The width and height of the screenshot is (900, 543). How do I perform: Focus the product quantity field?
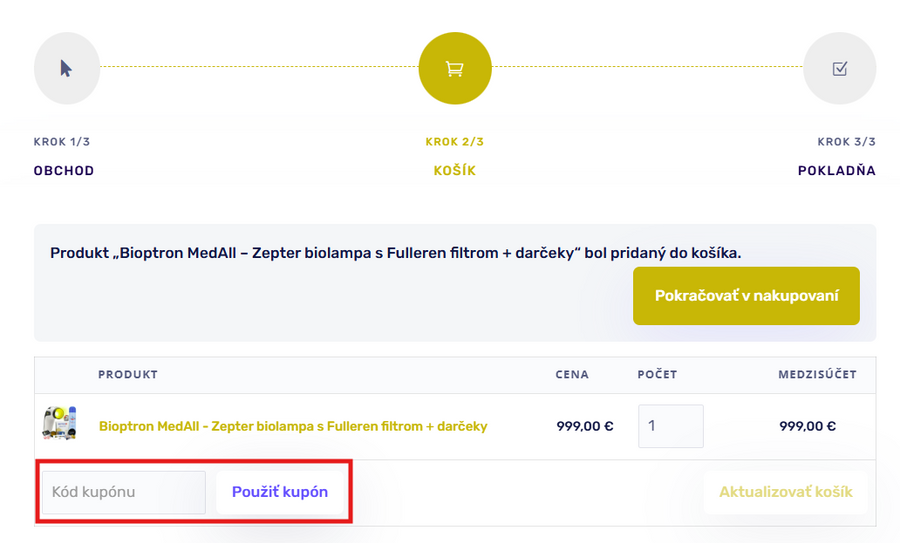tap(670, 426)
